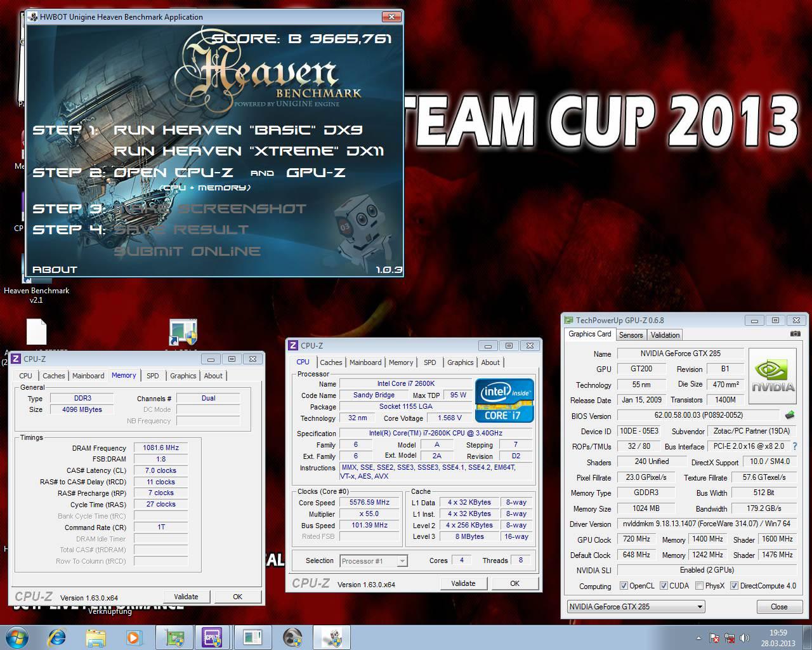The width and height of the screenshot is (812, 650).
Task: Open the Windows Start menu
Action: pyautogui.click(x=16, y=637)
